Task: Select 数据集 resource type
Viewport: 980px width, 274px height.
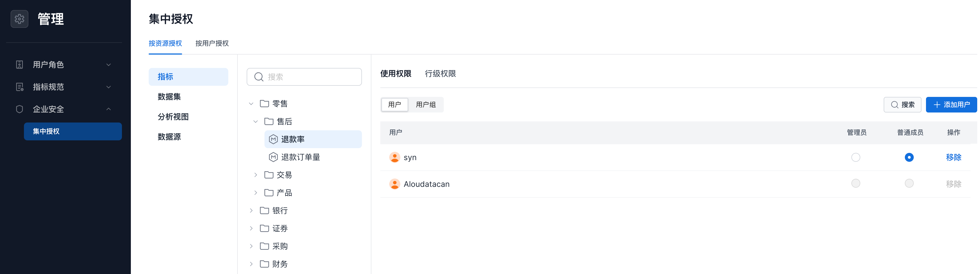Action: point(169,97)
